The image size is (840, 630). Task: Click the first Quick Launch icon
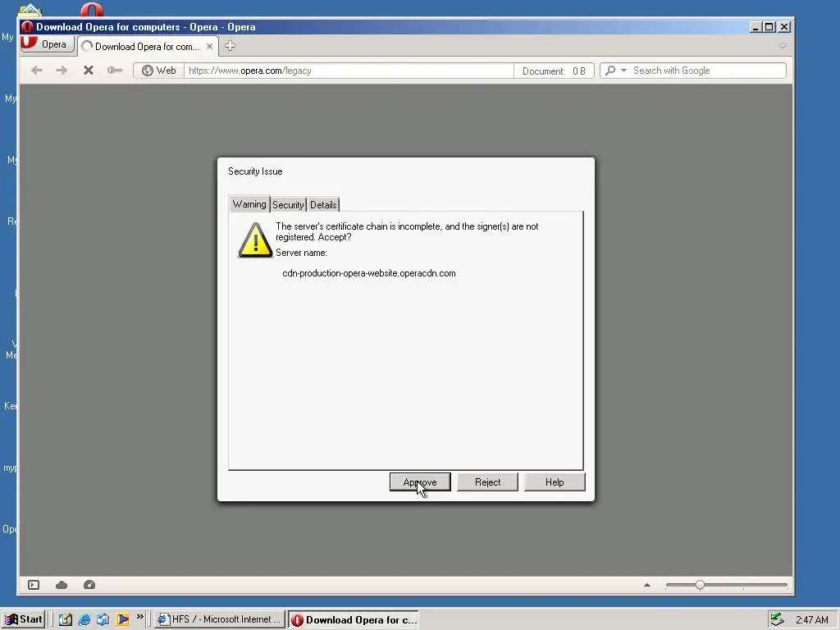click(66, 620)
